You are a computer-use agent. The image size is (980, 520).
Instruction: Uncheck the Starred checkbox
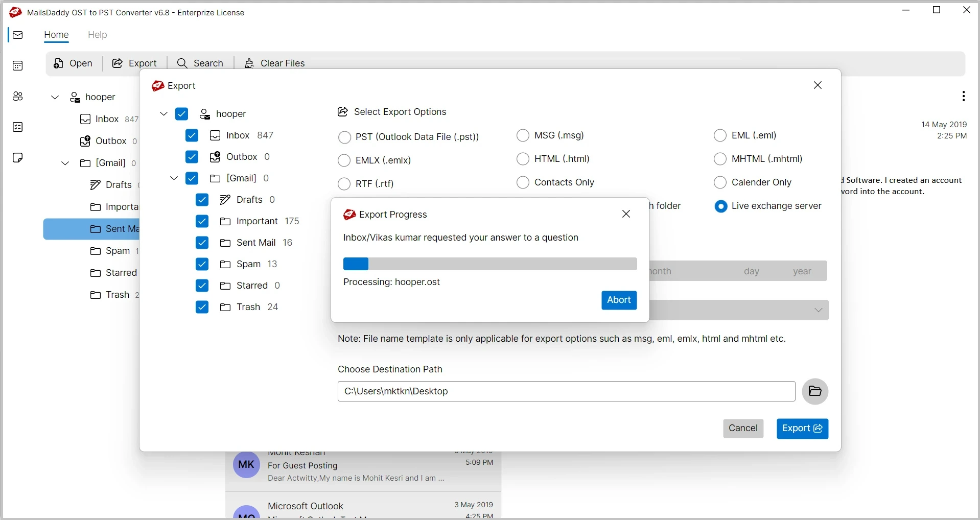pos(202,286)
